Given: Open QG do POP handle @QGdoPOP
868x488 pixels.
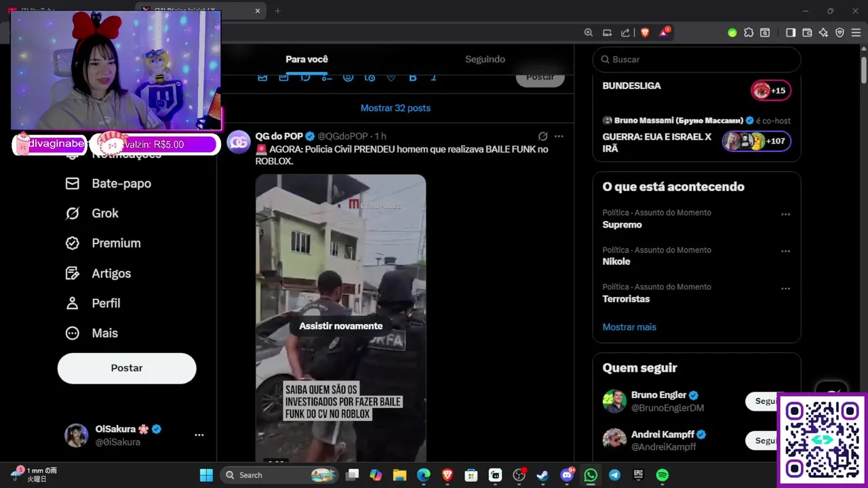Looking at the screenshot, I should pos(342,136).
